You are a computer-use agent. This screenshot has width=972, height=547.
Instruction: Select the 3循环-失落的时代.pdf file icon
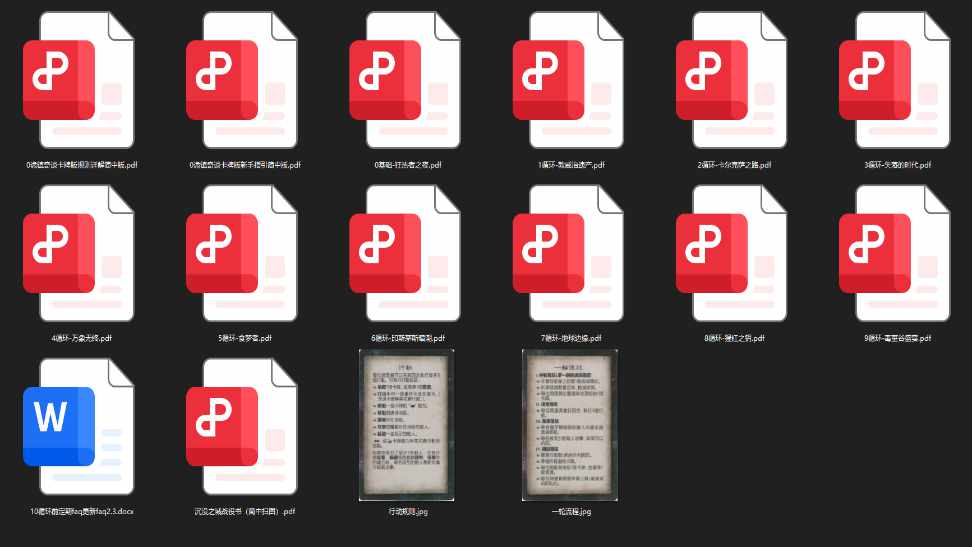click(x=897, y=80)
